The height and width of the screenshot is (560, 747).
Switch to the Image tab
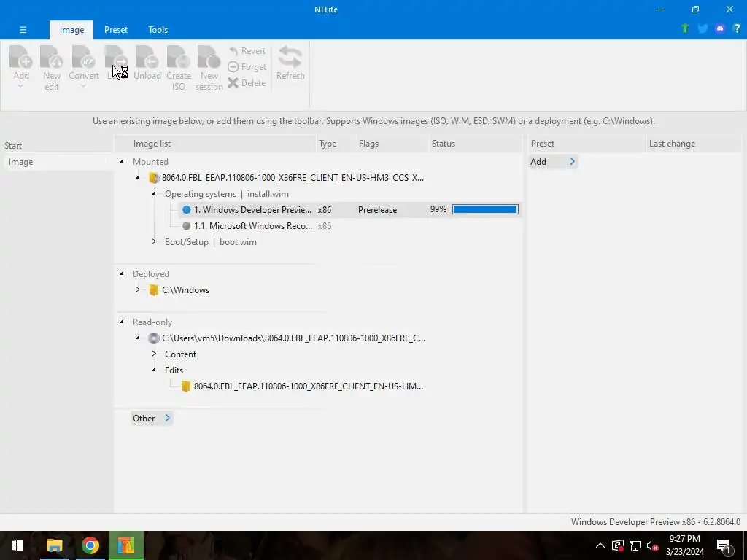(x=71, y=29)
